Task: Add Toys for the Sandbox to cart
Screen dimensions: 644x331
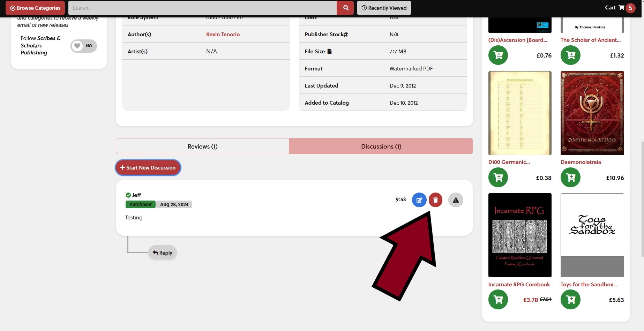Action: [x=570, y=300]
